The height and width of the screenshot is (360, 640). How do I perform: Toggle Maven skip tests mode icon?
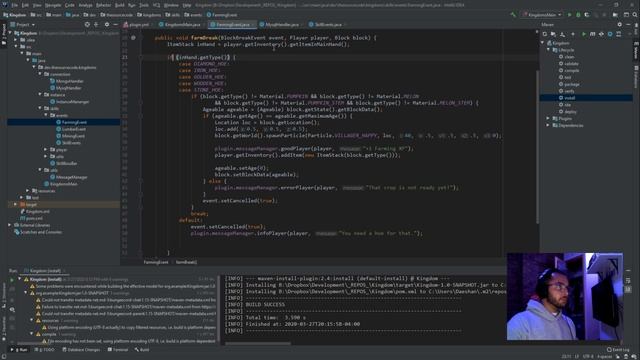coord(610,34)
